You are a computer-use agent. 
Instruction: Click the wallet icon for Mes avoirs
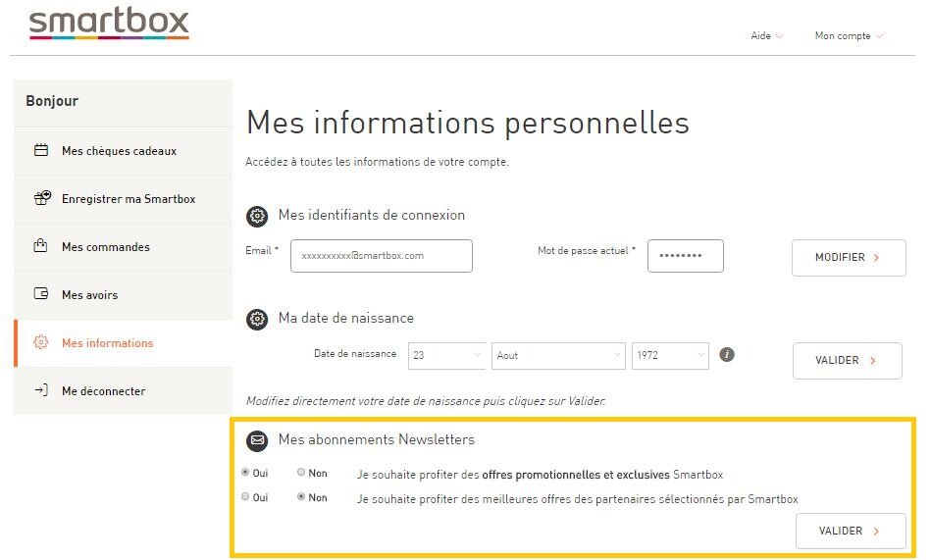41,294
